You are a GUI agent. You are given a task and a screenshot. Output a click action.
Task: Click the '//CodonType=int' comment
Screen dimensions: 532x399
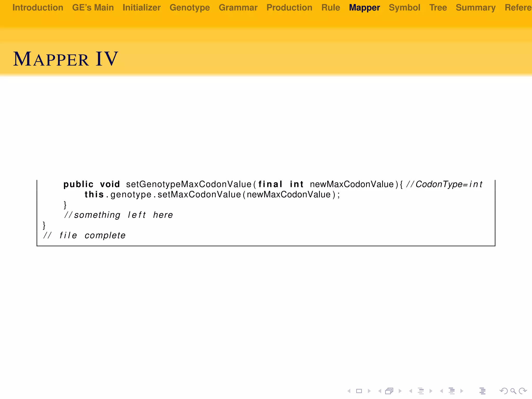444,184
